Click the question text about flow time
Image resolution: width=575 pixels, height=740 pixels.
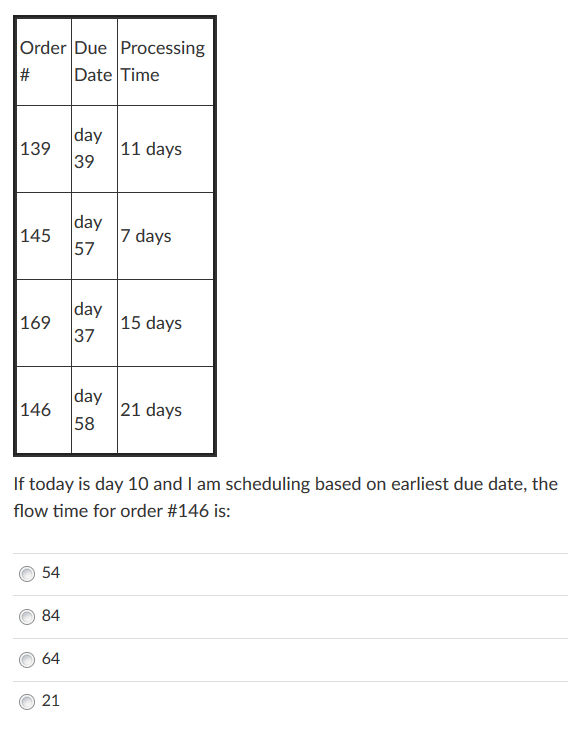pos(286,497)
